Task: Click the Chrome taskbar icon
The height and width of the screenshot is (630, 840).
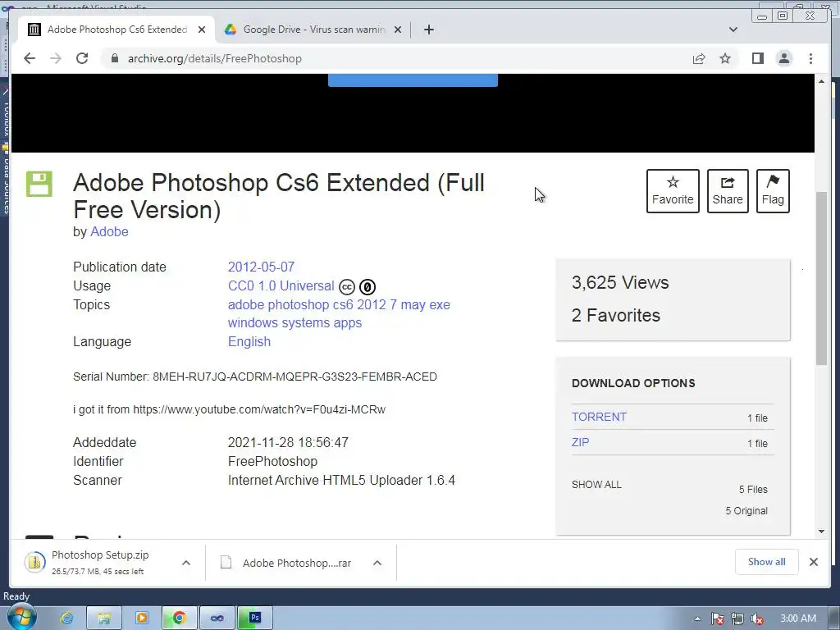Action: [179, 619]
